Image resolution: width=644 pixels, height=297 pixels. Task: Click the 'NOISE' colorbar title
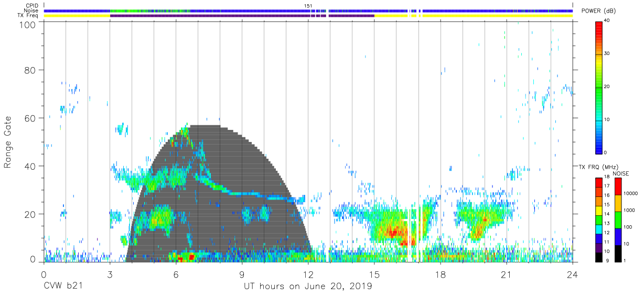point(621,173)
